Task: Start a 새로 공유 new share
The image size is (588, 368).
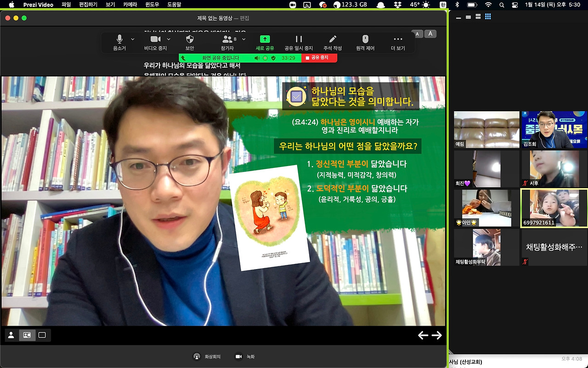Action: (x=265, y=43)
